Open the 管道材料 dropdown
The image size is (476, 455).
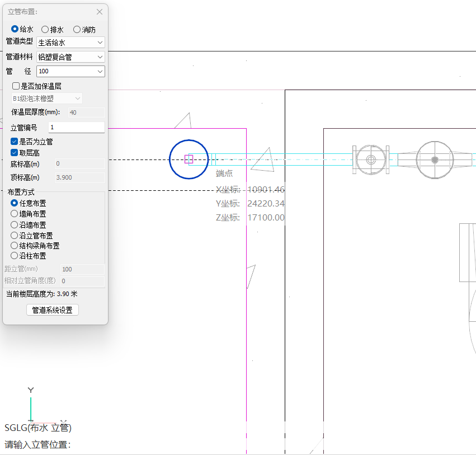coord(70,57)
